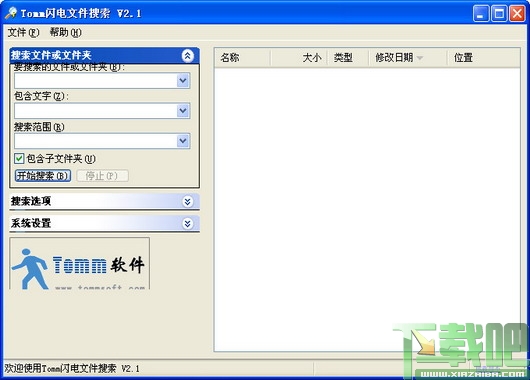530x380 pixels.
Task: Click the 开始搜索 button
Action: [x=43, y=176]
